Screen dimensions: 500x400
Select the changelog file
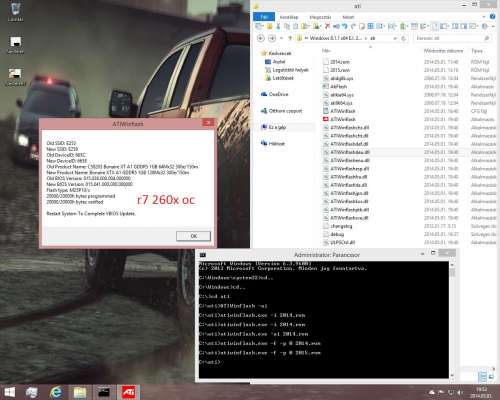[x=338, y=226]
